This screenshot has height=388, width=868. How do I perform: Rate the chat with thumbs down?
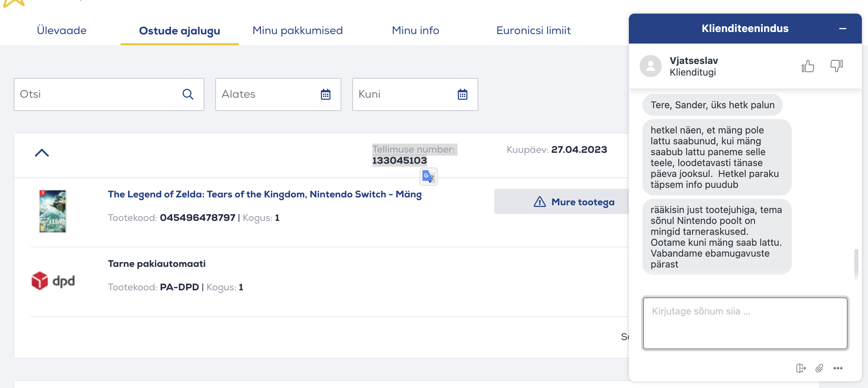837,66
